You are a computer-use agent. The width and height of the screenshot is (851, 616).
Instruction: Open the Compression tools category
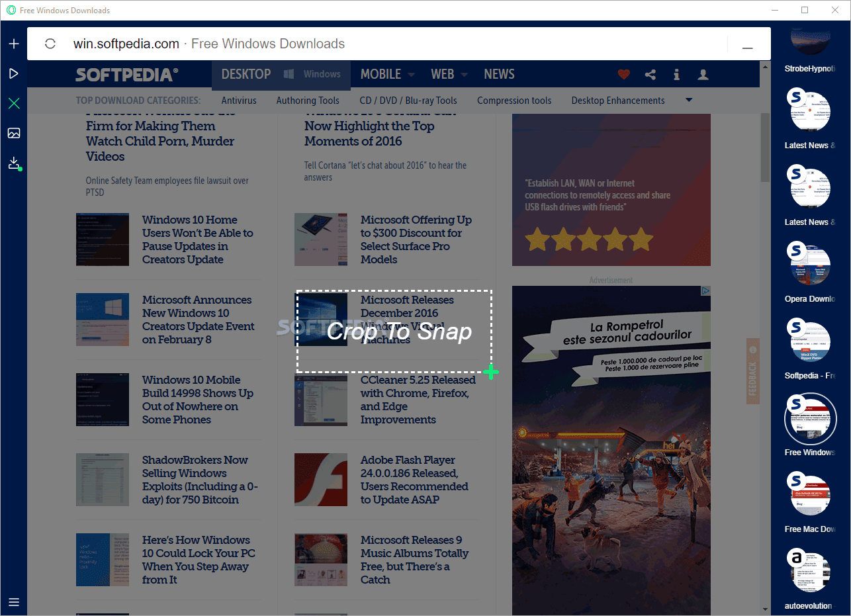pos(514,101)
